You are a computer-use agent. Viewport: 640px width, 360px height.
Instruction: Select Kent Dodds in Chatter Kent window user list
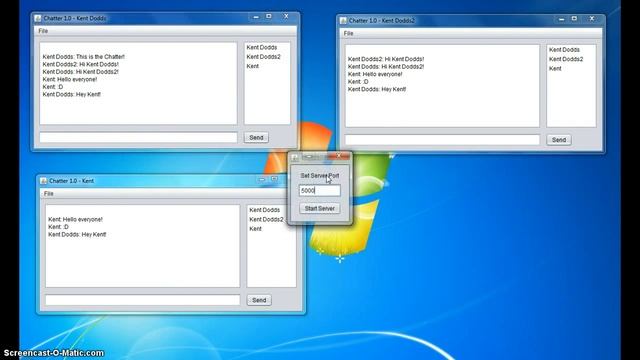click(264, 210)
